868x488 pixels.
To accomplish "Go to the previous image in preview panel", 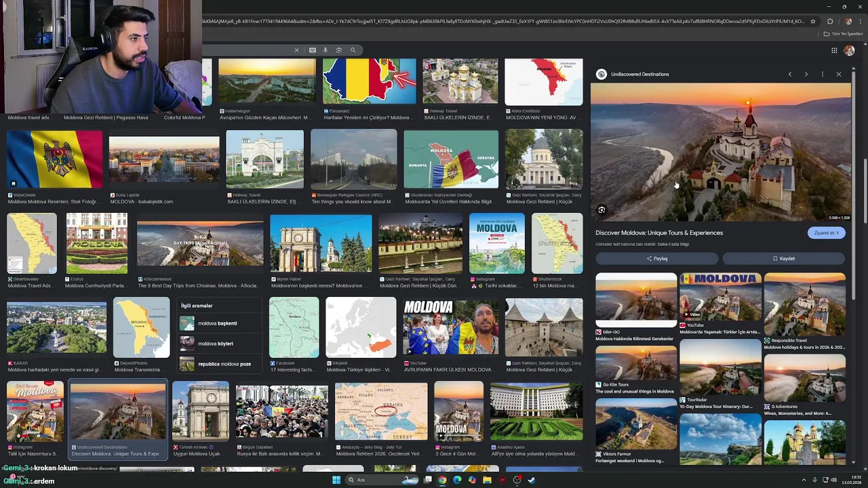I will point(789,74).
